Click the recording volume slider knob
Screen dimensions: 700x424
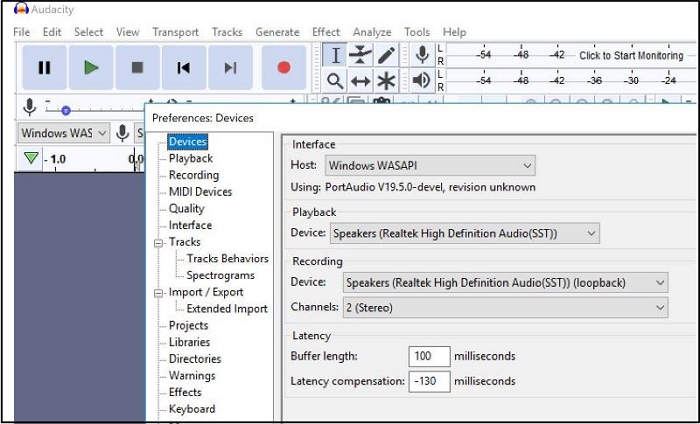(66, 110)
